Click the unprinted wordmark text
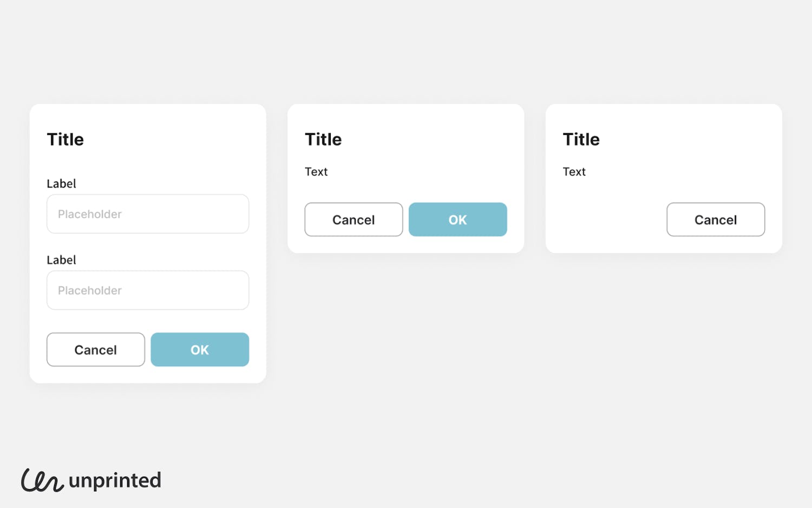The height and width of the screenshot is (508, 812). [x=115, y=480]
